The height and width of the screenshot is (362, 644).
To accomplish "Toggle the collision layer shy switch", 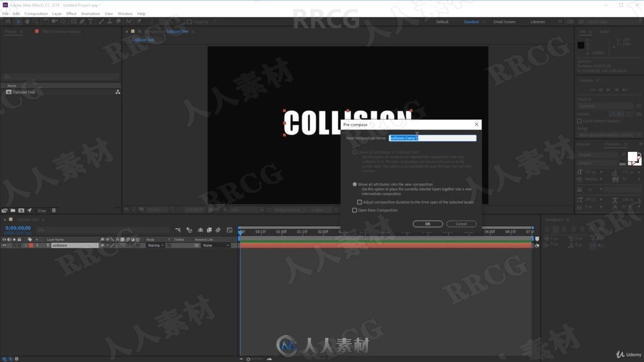I will click(102, 245).
